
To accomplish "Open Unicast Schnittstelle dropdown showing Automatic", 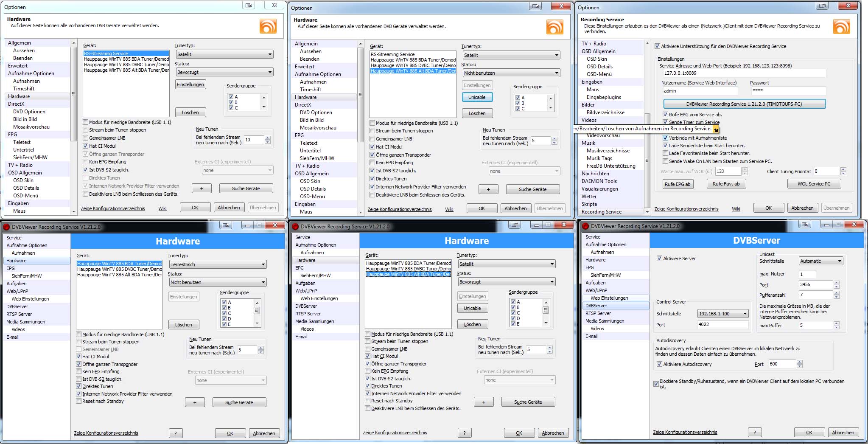I will click(x=821, y=261).
